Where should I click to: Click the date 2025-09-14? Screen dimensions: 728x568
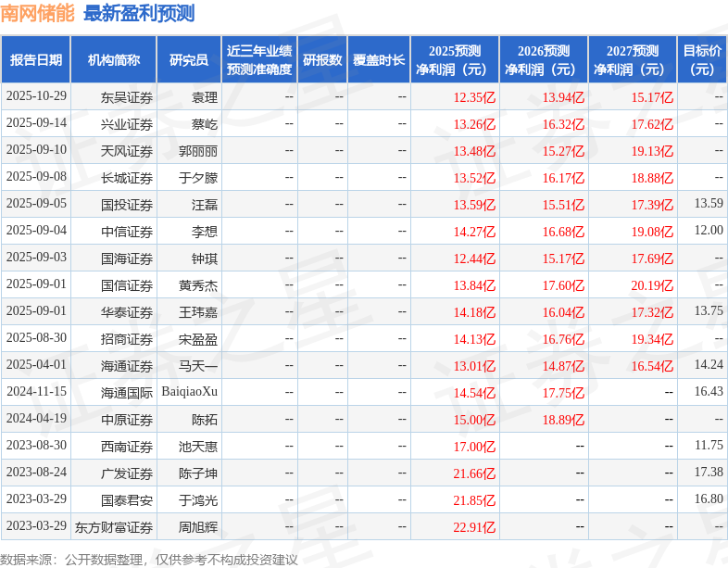click(36, 122)
